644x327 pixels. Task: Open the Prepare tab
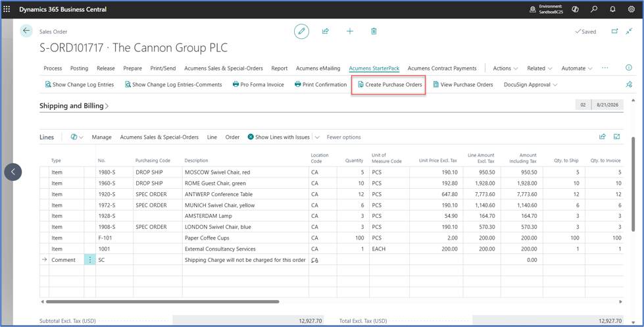(133, 68)
